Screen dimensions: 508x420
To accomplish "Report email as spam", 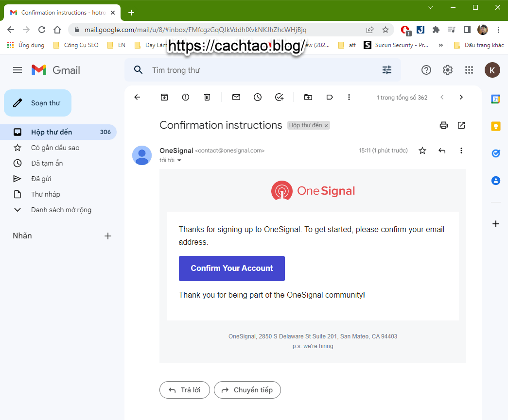I will pyautogui.click(x=186, y=97).
